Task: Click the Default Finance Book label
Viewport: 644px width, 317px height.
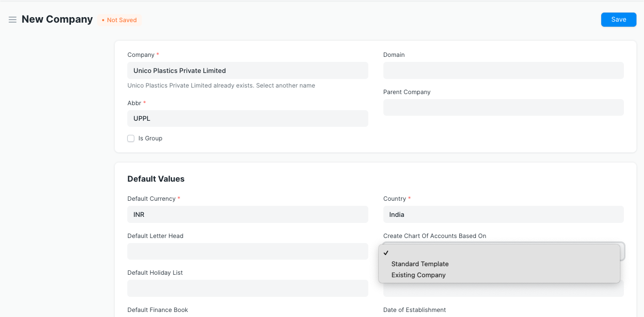Action: tap(157, 310)
